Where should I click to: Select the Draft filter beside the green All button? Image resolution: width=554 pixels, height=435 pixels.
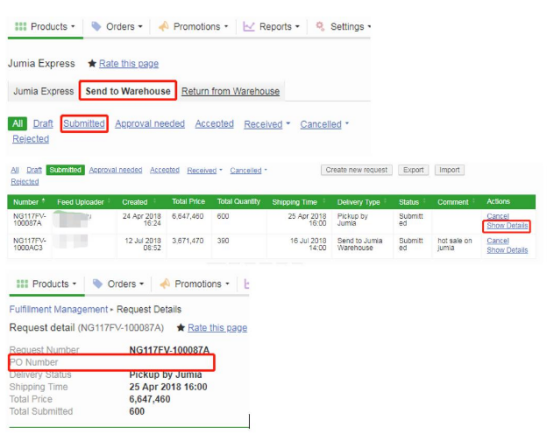pos(43,124)
